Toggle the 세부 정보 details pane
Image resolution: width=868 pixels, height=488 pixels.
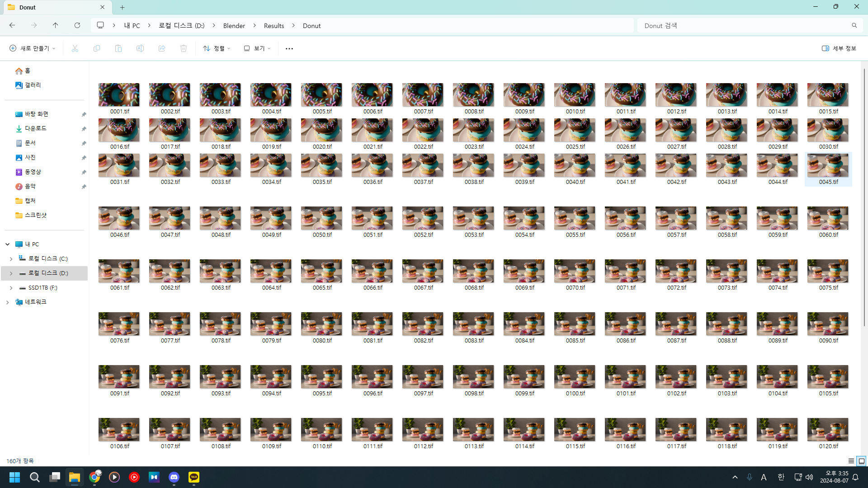[x=839, y=48]
